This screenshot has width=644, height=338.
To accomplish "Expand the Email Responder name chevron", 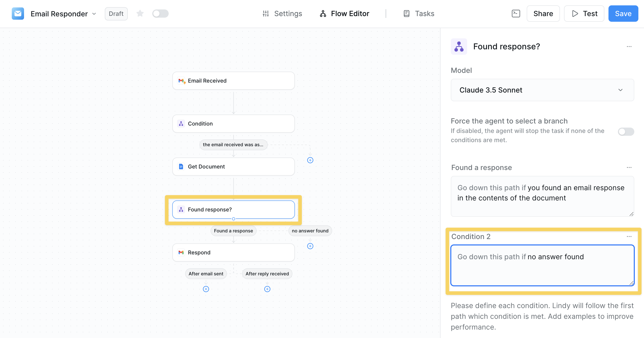I will pyautogui.click(x=94, y=14).
